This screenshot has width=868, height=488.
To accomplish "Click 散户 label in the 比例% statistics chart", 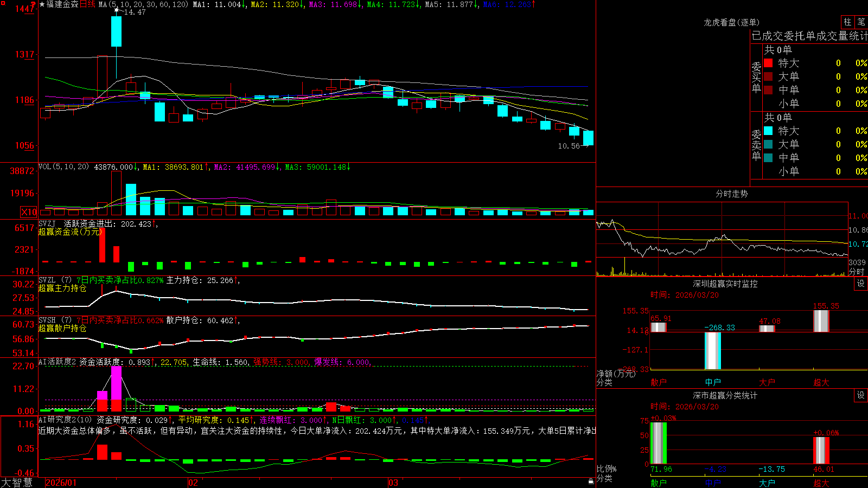I will [659, 483].
